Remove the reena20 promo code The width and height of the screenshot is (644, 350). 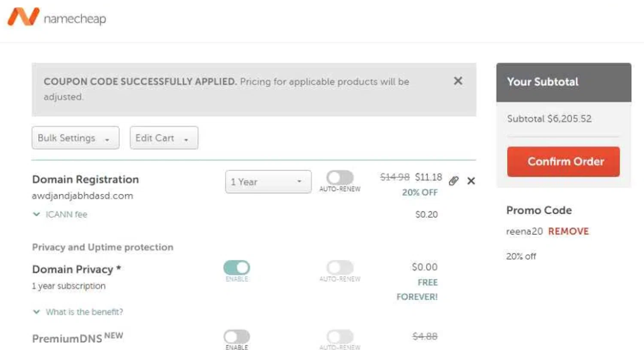pos(568,231)
